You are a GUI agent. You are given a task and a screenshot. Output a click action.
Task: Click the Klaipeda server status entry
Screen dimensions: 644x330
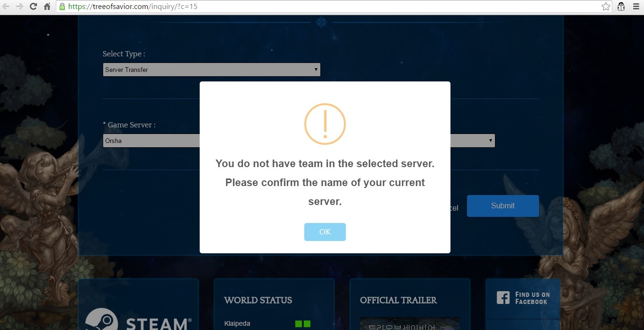click(x=237, y=324)
